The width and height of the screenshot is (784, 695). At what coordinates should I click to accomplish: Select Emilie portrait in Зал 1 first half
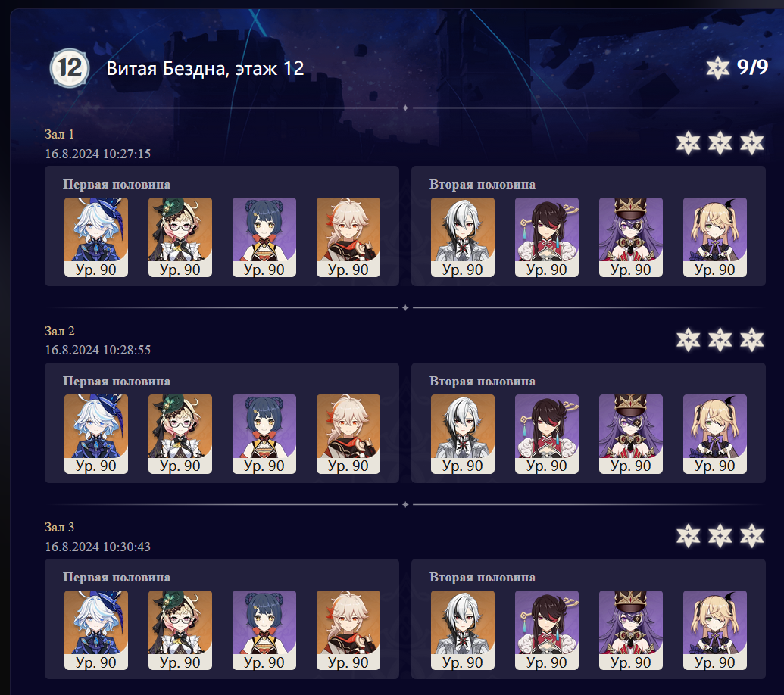pyautogui.click(x=180, y=237)
